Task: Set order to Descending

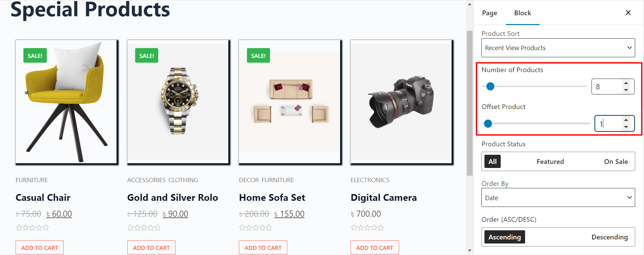Action: click(609, 237)
